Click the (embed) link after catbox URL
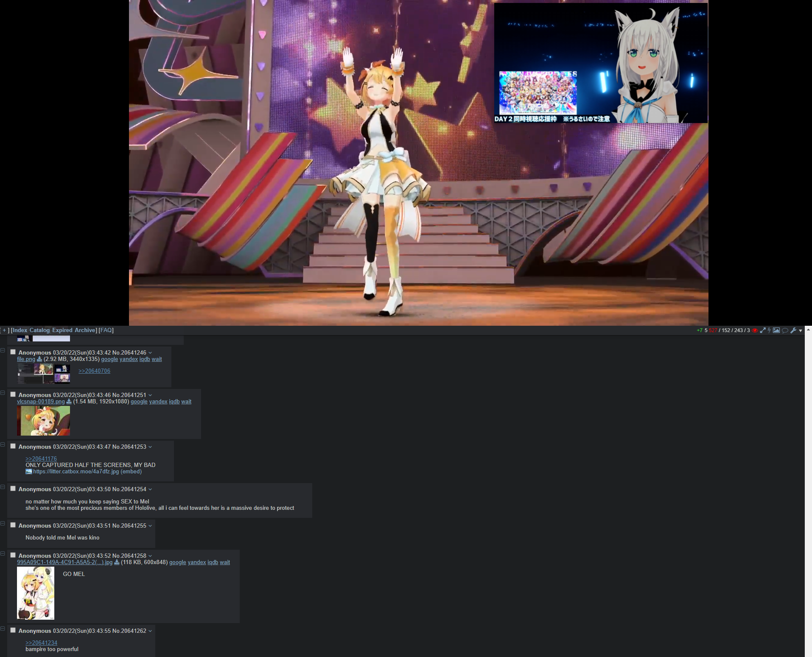This screenshot has height=657, width=812. pos(131,472)
